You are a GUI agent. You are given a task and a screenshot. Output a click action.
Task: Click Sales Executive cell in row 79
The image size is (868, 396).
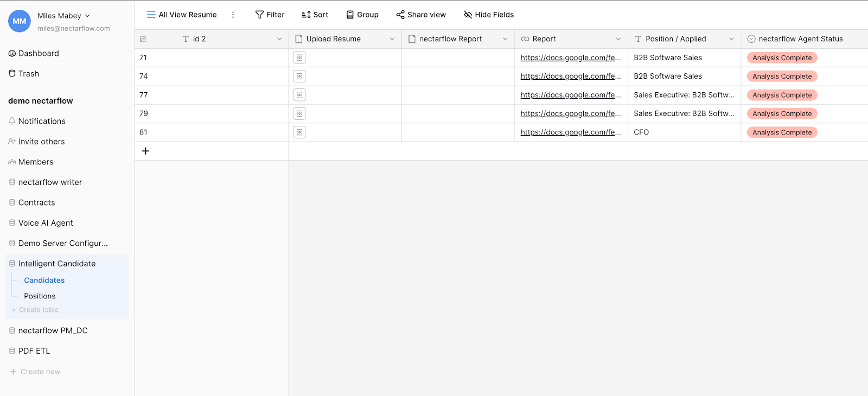[x=685, y=113]
